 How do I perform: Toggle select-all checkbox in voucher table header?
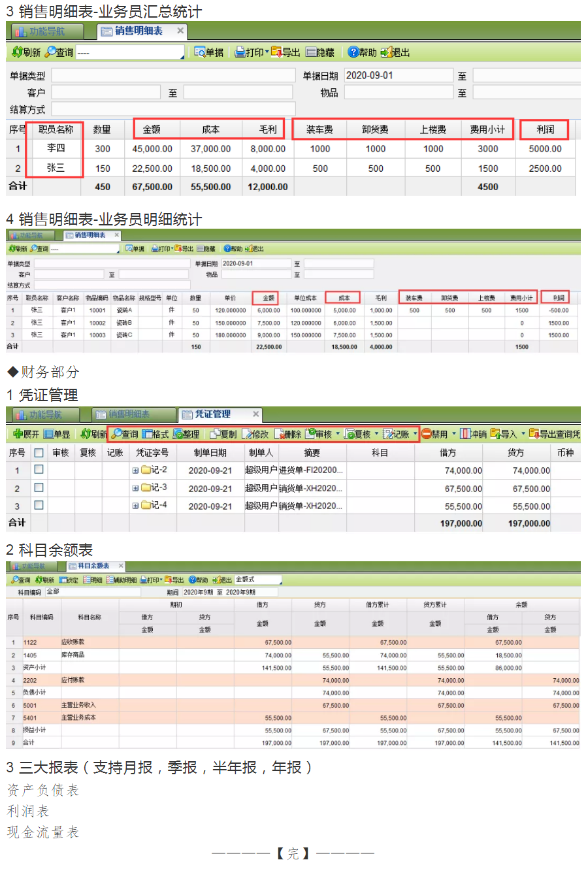point(39,452)
